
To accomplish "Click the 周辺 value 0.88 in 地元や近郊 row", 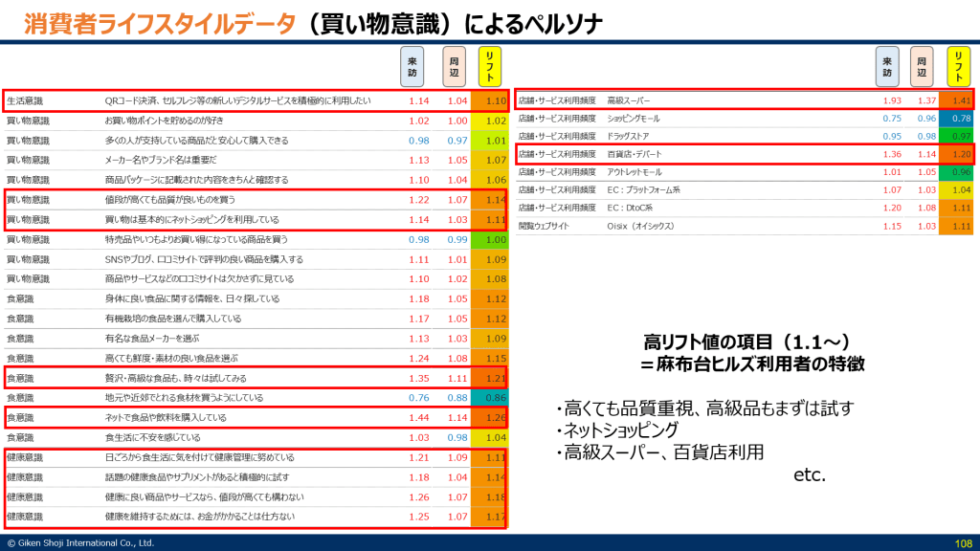I will (x=457, y=398).
